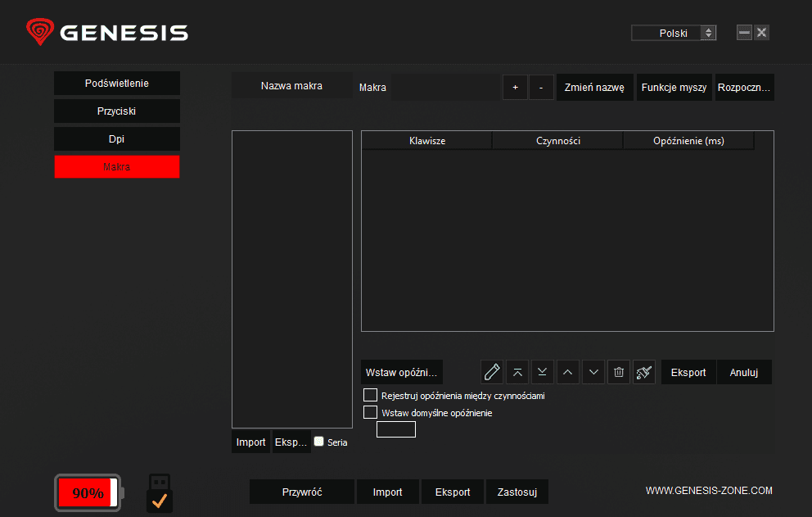Start recording with Rozpoczn... button
This screenshot has height=517, width=812.
pos(744,87)
